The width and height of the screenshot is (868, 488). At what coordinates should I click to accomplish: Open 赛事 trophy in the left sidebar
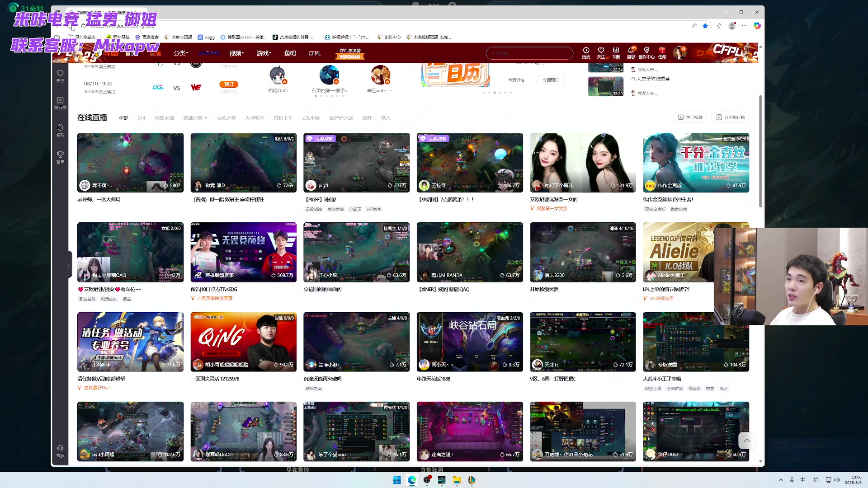(60, 157)
